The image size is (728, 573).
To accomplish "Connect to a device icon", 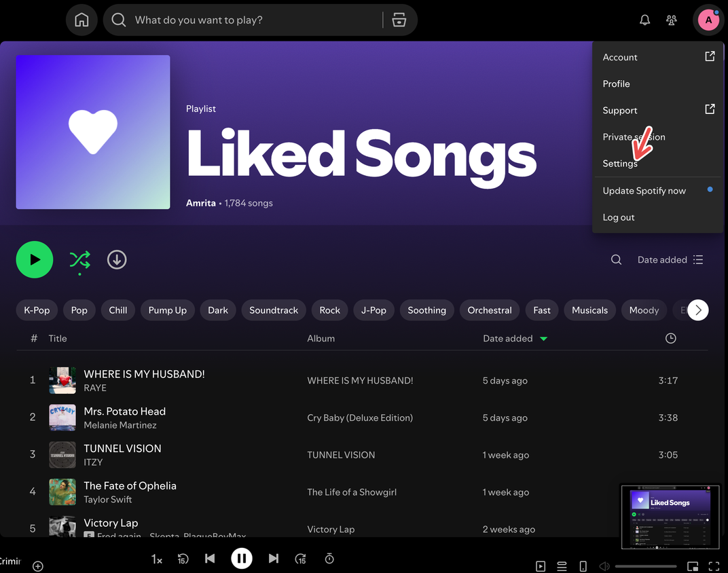I will (583, 566).
